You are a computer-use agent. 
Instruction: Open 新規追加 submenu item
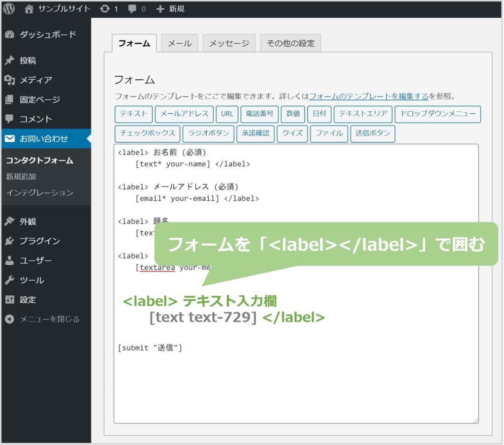[21, 176]
